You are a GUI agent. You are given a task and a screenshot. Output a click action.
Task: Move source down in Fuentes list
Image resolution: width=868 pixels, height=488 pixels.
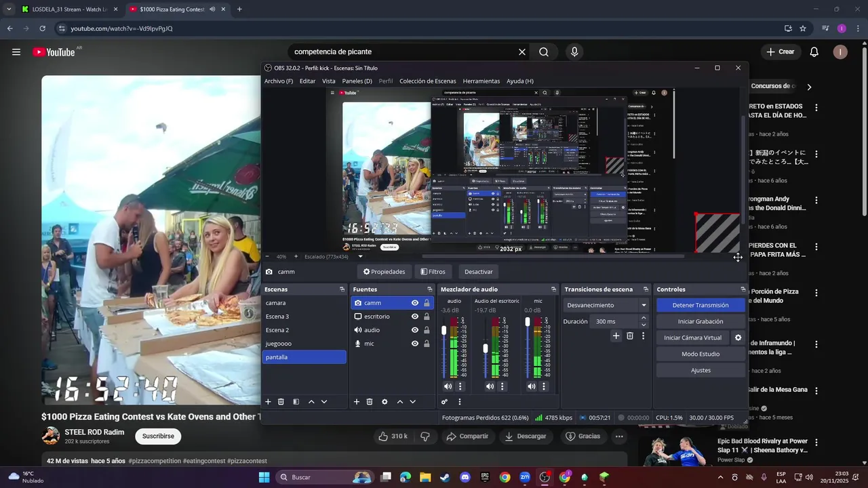point(412,402)
